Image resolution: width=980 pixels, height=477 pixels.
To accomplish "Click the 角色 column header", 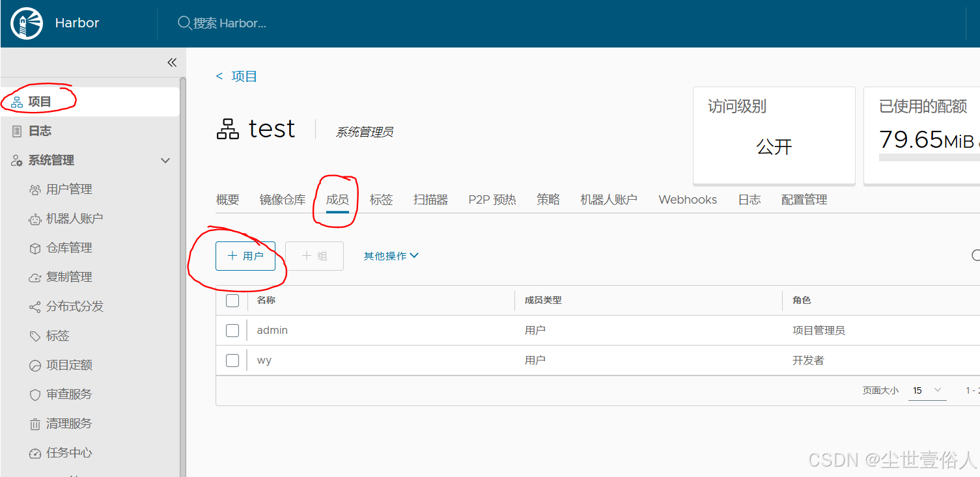I will (802, 301).
